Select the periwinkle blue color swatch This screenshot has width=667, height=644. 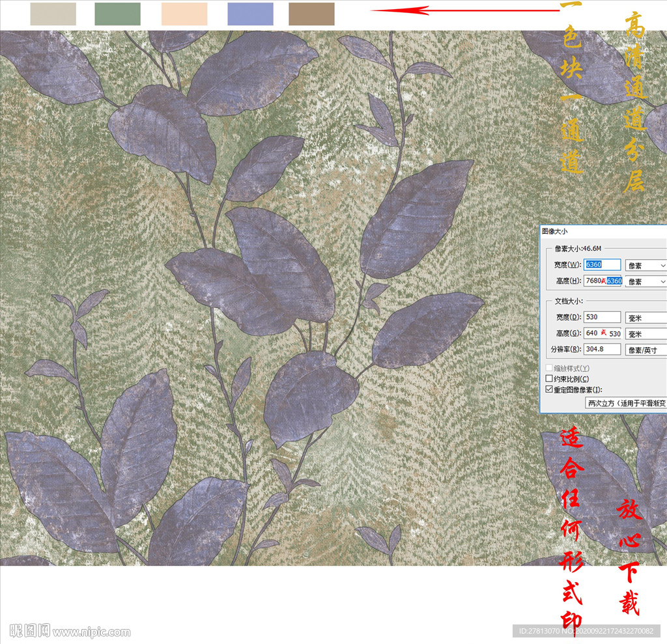click(x=250, y=14)
